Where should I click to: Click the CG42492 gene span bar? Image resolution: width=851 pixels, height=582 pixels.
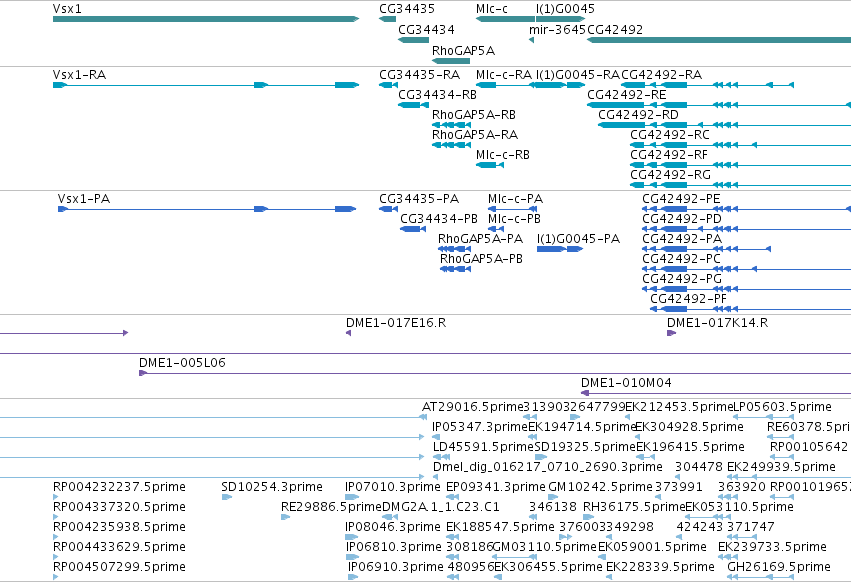(x=719, y=40)
